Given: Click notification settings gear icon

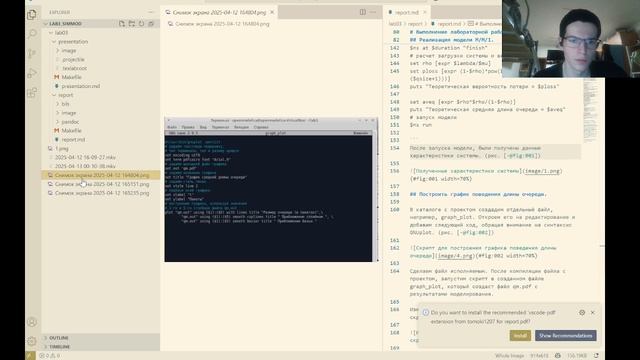Looking at the screenshot, I should point(582,312).
